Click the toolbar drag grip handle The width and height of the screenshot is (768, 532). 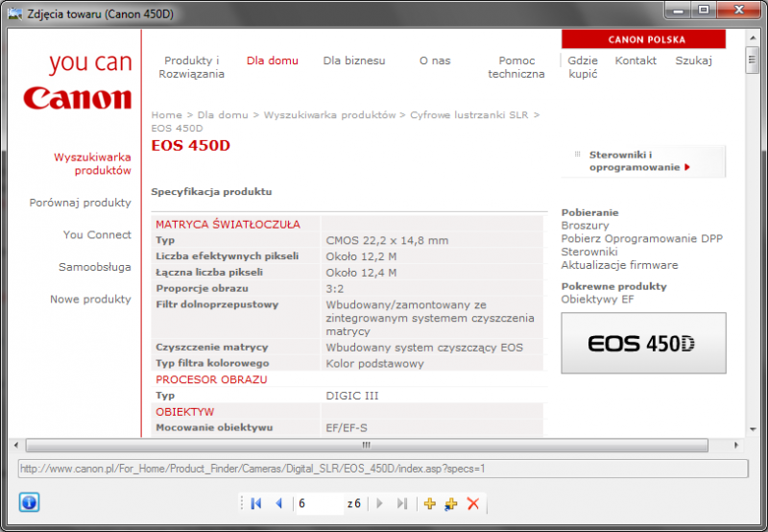(242, 503)
